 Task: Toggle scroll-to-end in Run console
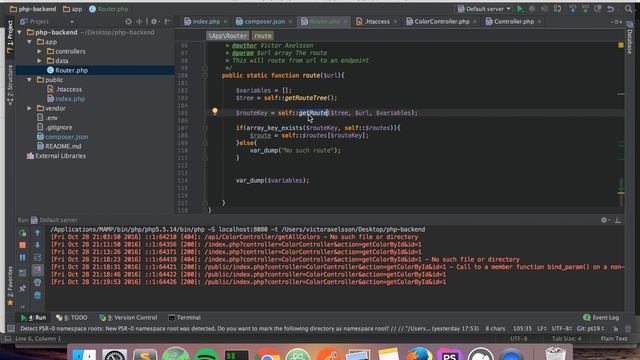37,270
